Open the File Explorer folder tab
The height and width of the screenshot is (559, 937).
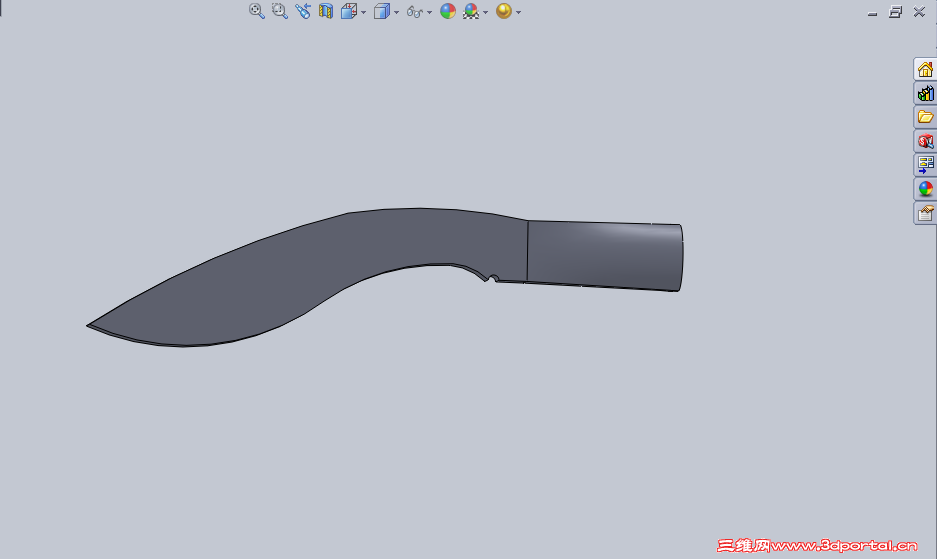coord(925,117)
